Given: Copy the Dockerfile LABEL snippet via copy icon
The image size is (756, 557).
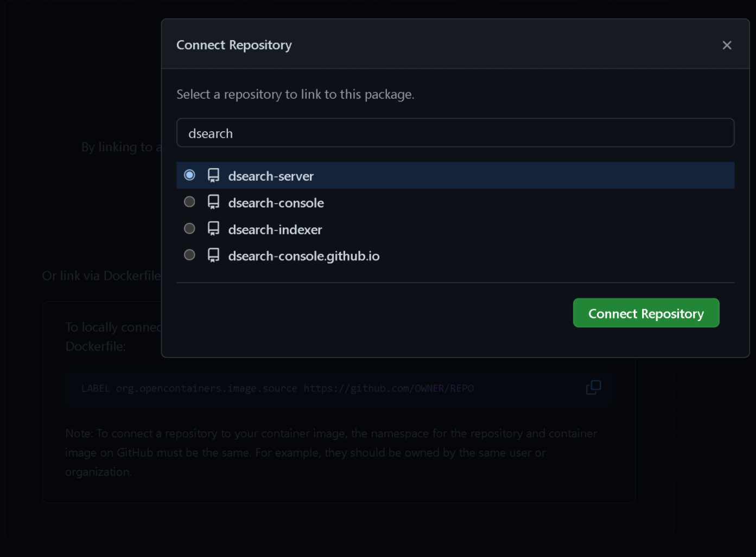Looking at the screenshot, I should pos(594,388).
